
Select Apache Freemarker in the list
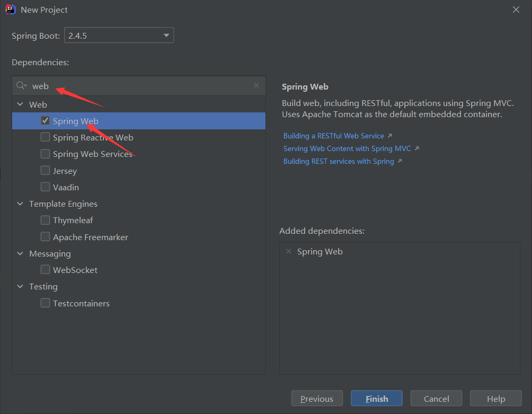pyautogui.click(x=90, y=237)
